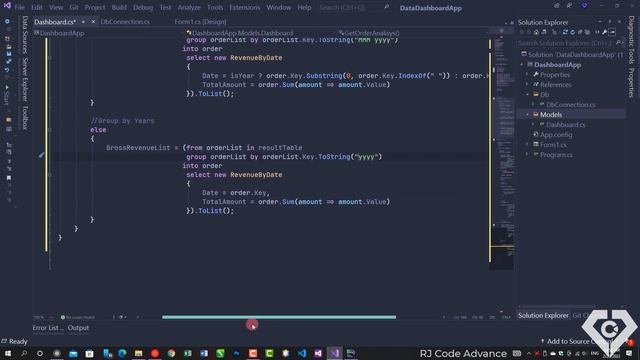Viewport: 640px width, 360px height.
Task: Collapse the DashboardApp project node
Action: [522, 64]
